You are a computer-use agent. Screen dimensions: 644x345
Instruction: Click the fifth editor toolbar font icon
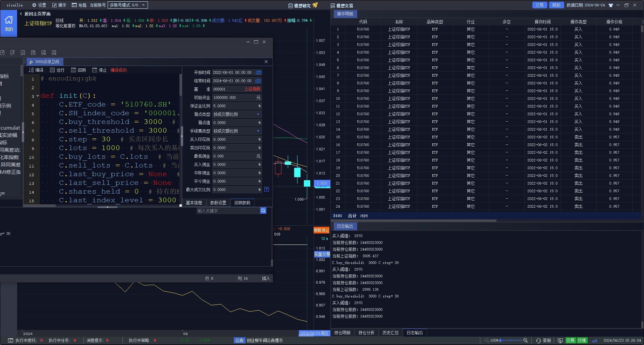click(44, 53)
